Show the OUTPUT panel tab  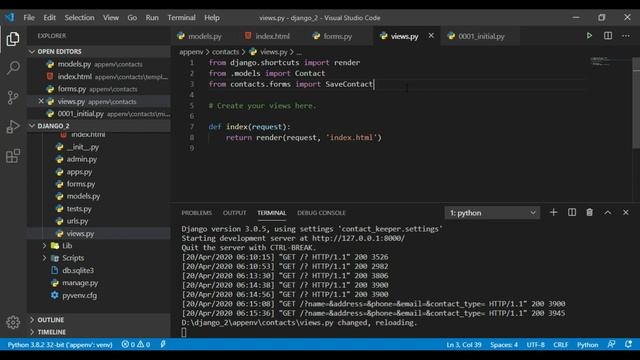click(234, 213)
